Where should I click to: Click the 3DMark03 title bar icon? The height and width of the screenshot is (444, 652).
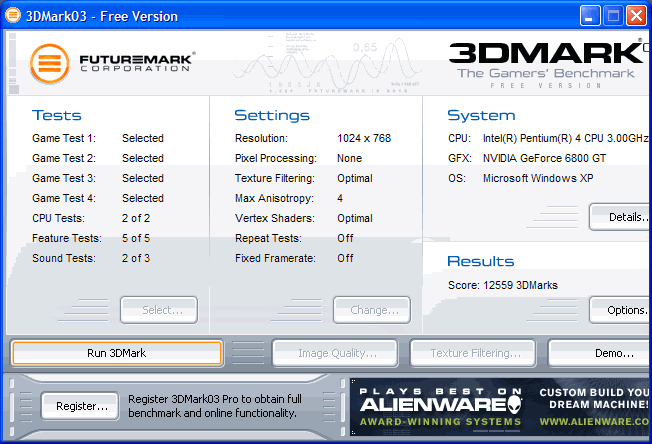point(12,15)
